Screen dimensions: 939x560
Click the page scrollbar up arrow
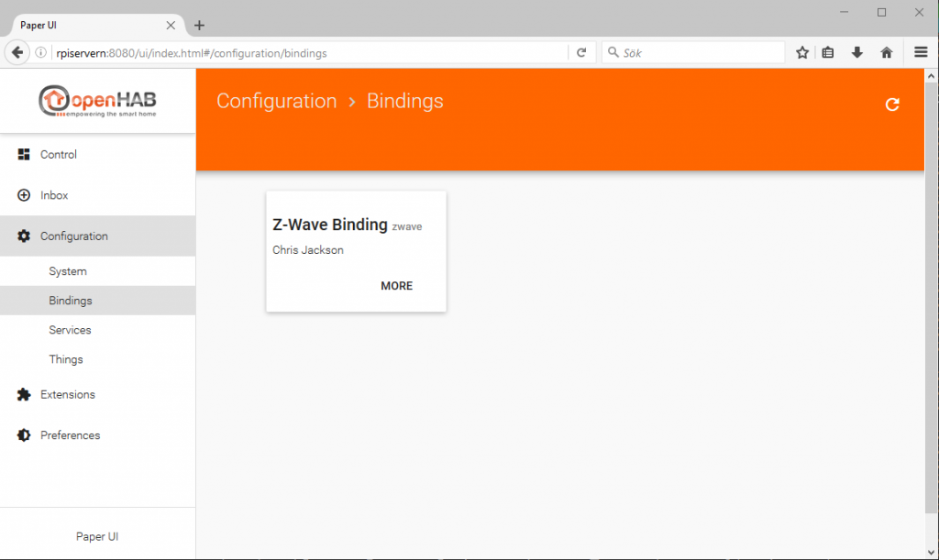coord(932,76)
